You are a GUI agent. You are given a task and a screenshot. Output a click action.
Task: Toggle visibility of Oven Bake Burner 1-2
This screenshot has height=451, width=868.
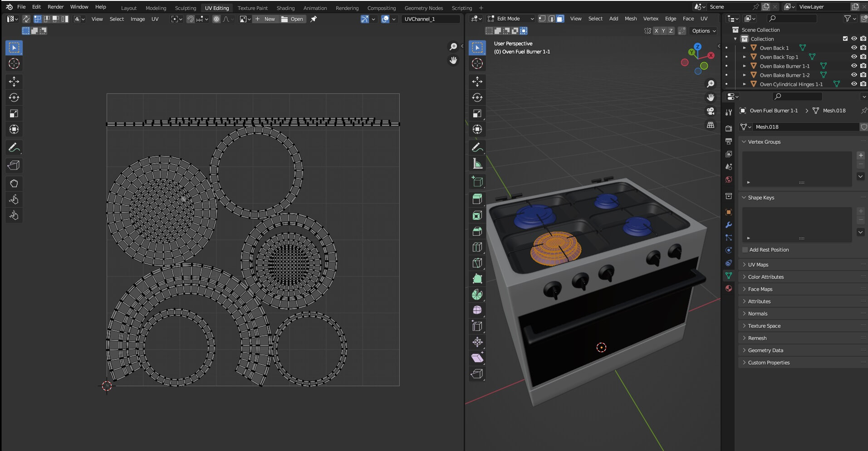854,75
